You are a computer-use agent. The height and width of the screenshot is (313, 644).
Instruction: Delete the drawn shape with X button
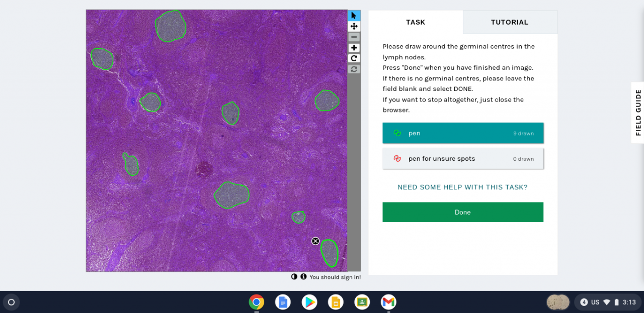315,241
